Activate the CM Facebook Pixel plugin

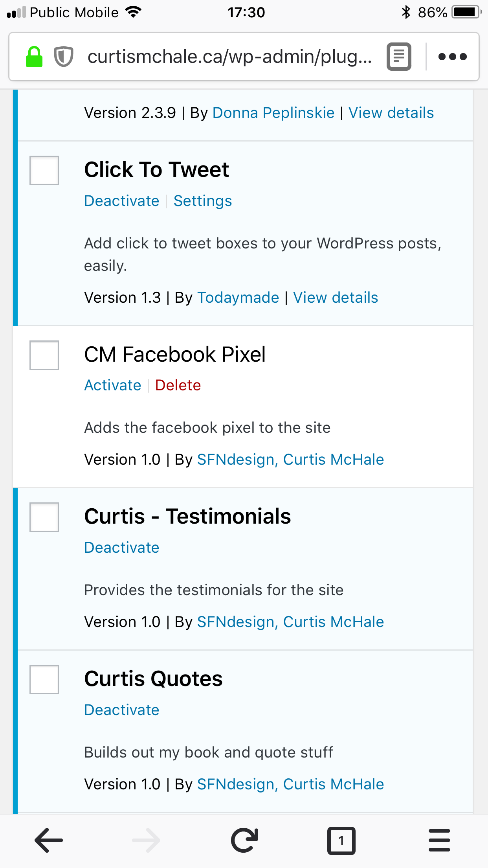coord(113,385)
